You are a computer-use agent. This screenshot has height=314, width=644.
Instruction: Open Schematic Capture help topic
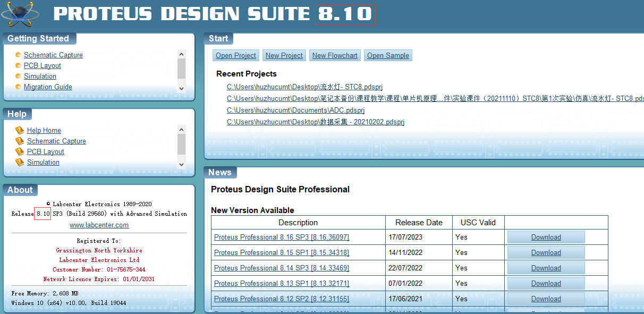click(56, 141)
